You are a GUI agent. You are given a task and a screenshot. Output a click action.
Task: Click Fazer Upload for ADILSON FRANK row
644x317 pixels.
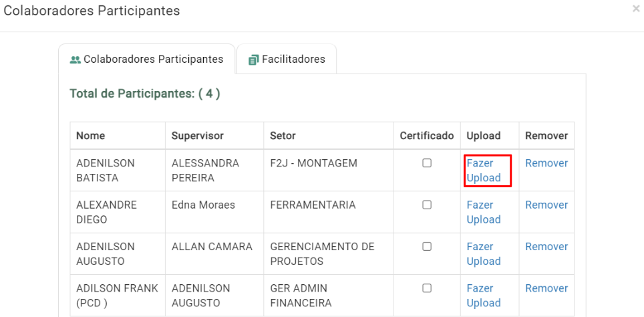tap(484, 295)
